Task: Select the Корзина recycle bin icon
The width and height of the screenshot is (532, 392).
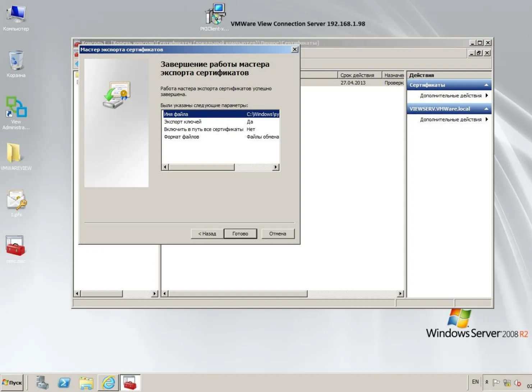Action: click(x=16, y=64)
